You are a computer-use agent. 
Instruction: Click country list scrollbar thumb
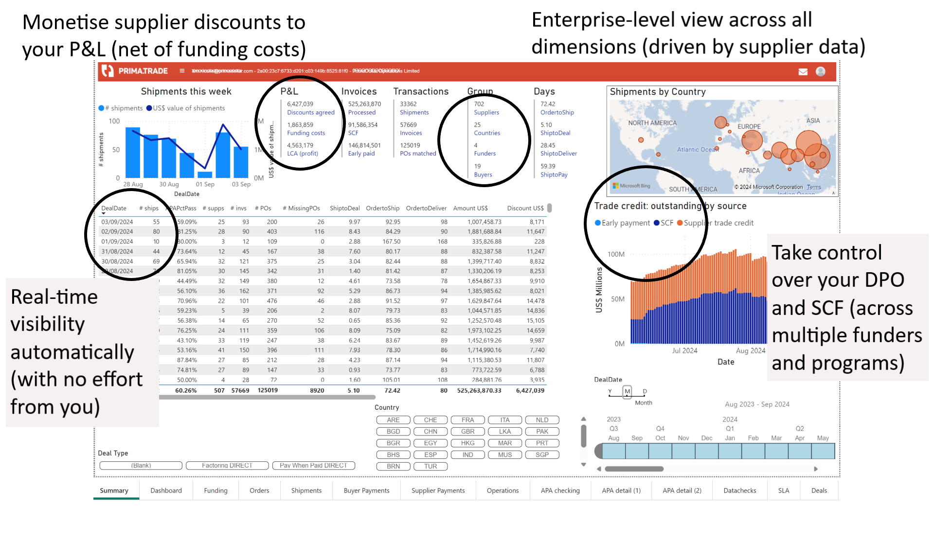tap(583, 436)
